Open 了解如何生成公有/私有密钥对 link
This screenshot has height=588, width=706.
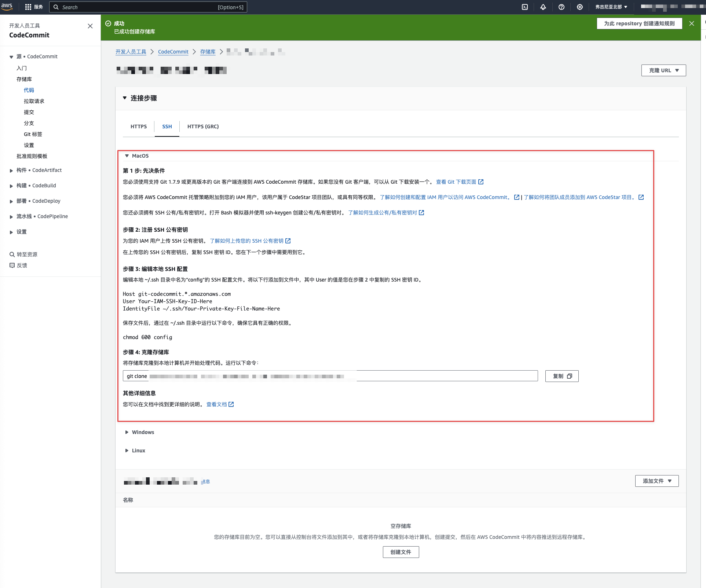(x=383, y=213)
